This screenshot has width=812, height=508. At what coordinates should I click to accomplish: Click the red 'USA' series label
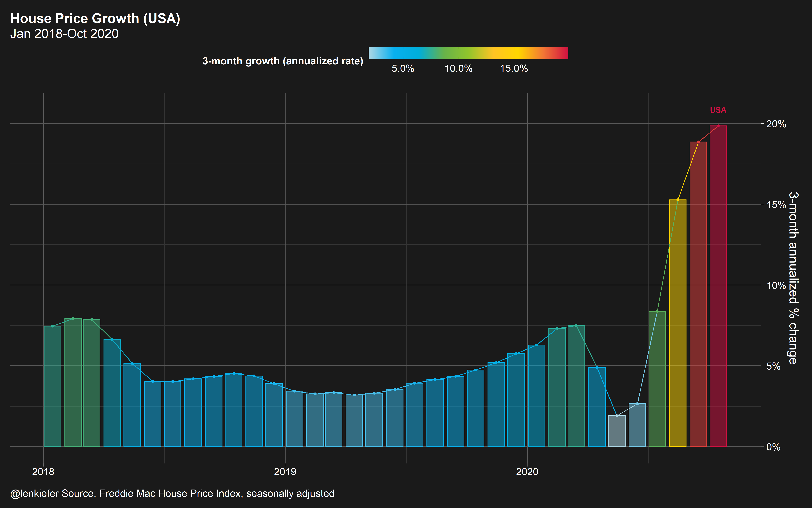coord(718,110)
